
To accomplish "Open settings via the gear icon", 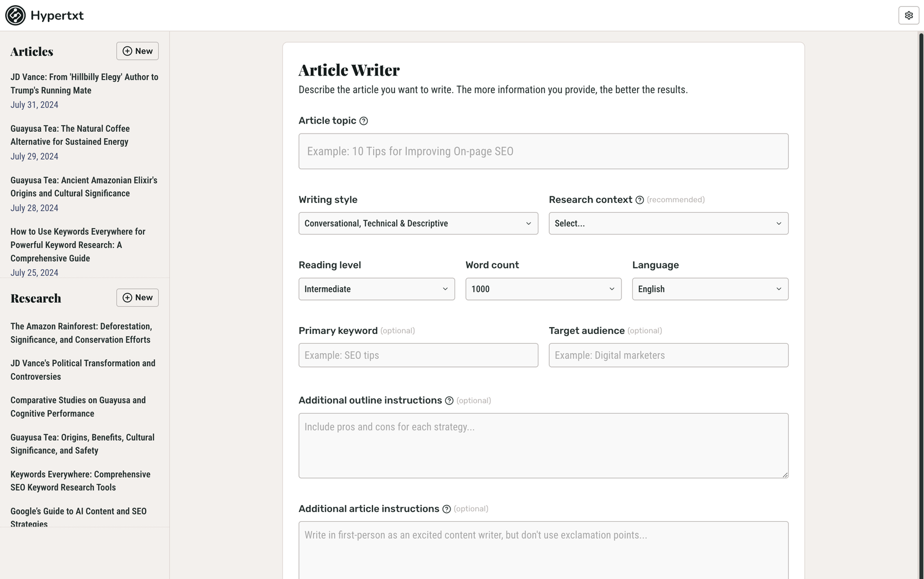I will tap(908, 16).
